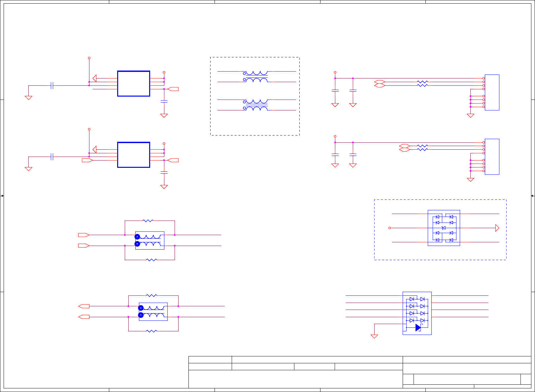Viewport: 535px width, 392px height.
Task: Click the capacitor left of the lower IC
Action: (52, 157)
